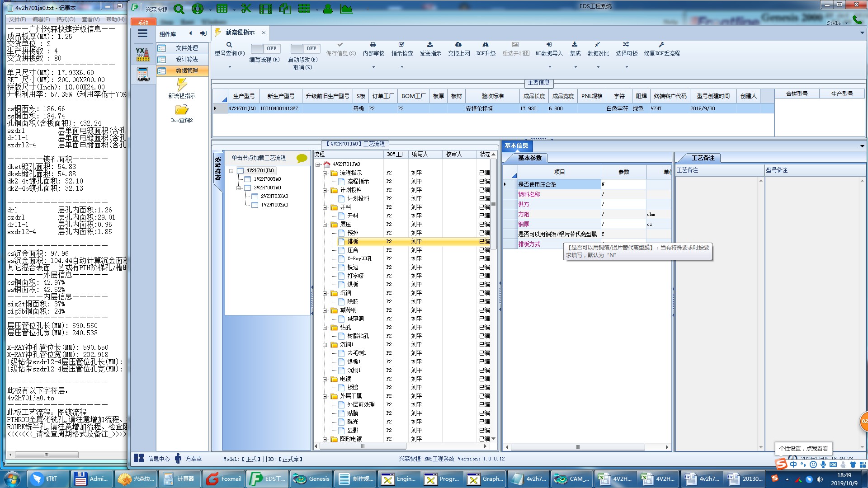Click the green area chart icon

click(346, 9)
